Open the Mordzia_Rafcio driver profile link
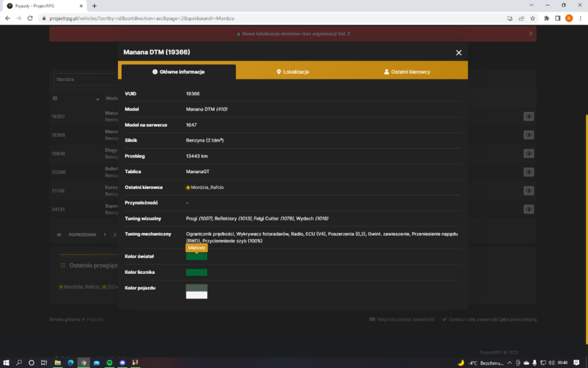The image size is (588, 368). 207,187
